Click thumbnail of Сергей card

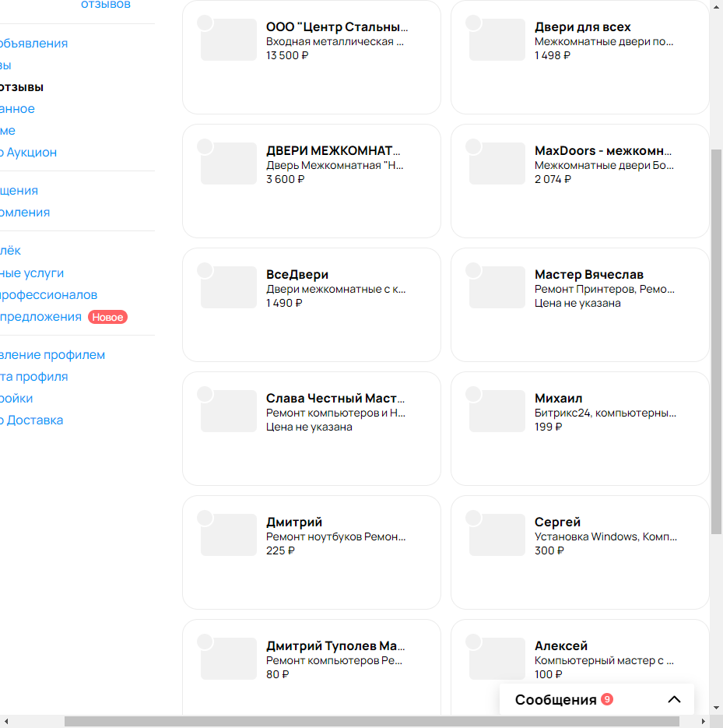tap(497, 535)
